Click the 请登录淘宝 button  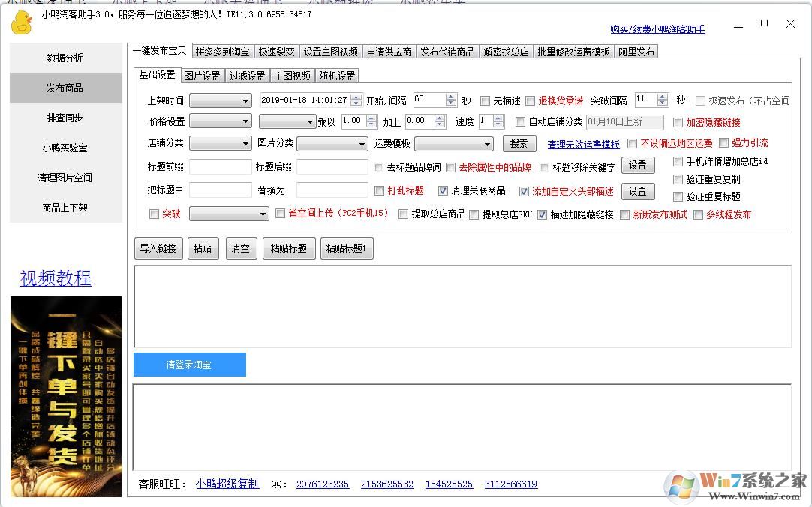pyautogui.click(x=190, y=364)
